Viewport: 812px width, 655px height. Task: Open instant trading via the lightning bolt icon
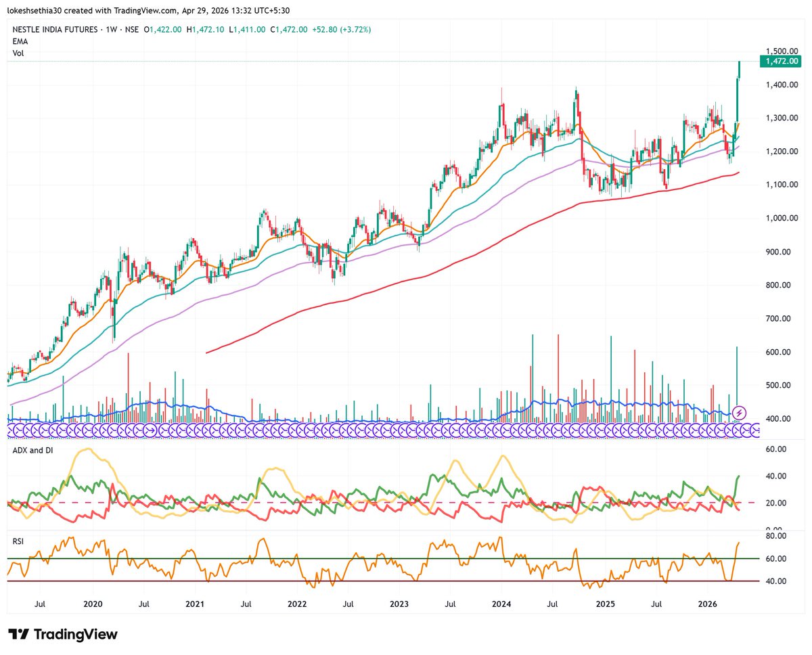pyautogui.click(x=738, y=412)
